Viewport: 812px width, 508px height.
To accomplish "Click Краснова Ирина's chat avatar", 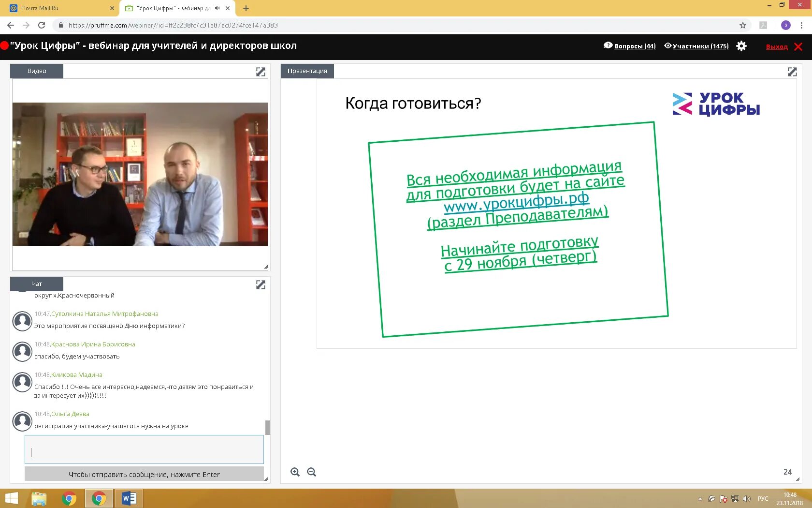I will click(x=22, y=352).
